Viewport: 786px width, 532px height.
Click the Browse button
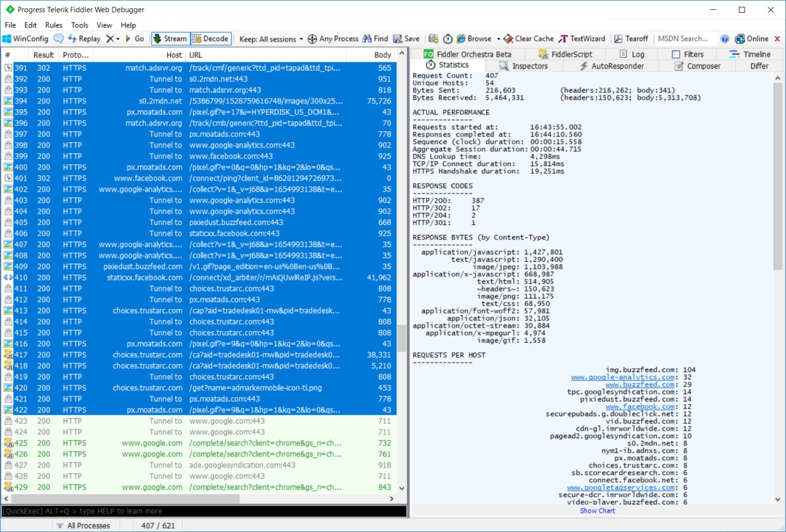474,39
